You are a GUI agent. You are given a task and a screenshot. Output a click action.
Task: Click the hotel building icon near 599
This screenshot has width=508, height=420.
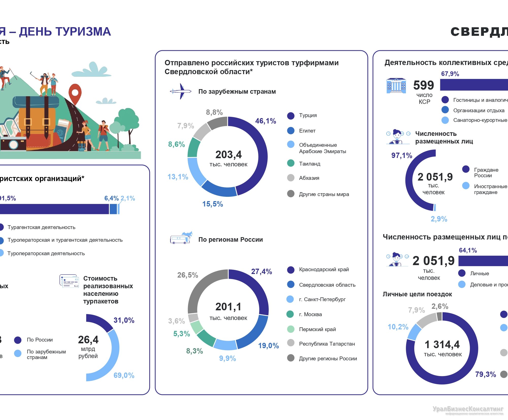coord(396,86)
